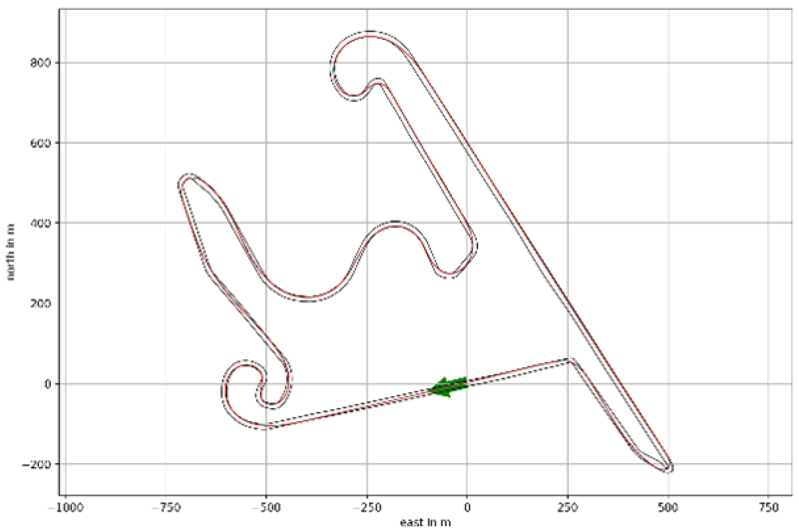This screenshot has width=799, height=532.
Task: Click the "north in m" y-axis label
Action: (11, 252)
